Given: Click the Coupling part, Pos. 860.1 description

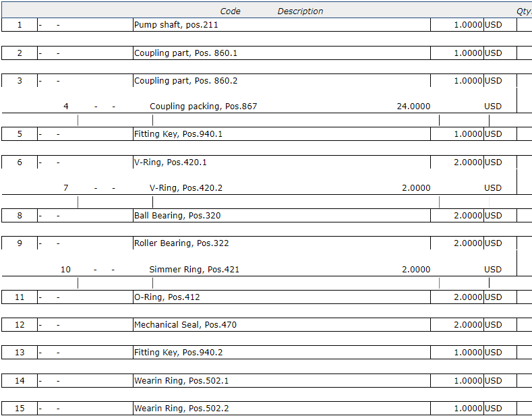Looking at the screenshot, I should pyautogui.click(x=185, y=53).
